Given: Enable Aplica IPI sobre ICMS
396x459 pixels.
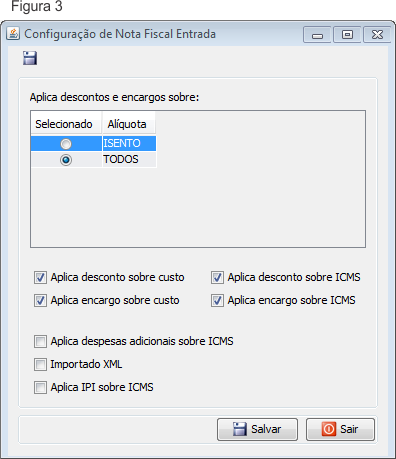Looking at the screenshot, I should click(x=40, y=387).
